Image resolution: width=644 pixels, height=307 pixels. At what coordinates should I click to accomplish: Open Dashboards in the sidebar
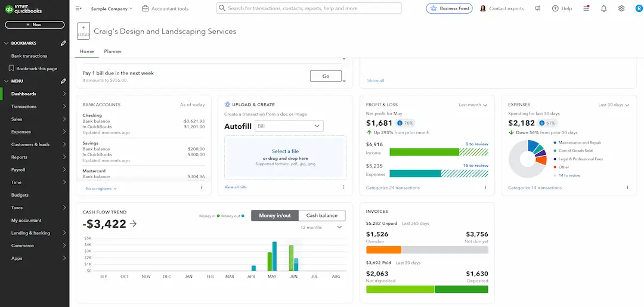click(x=35, y=94)
